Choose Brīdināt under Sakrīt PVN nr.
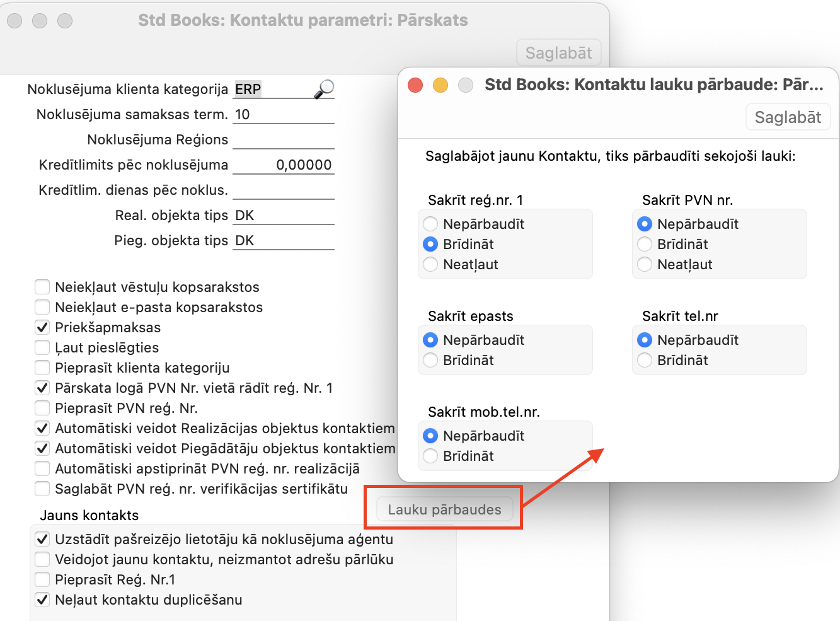The image size is (840, 621). 645,244
